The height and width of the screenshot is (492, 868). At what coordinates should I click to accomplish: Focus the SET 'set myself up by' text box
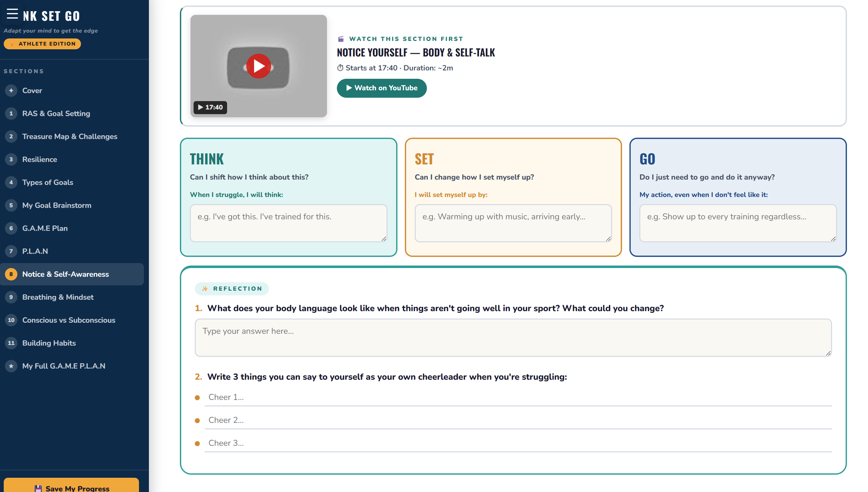pos(513,223)
